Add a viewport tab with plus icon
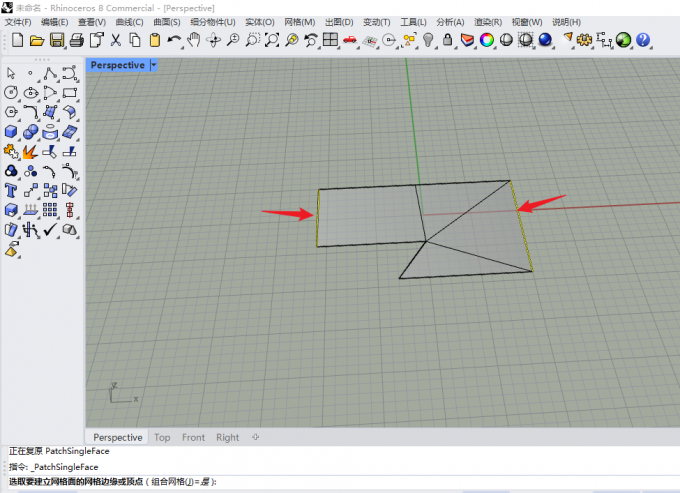This screenshot has width=680, height=493. coord(255,437)
